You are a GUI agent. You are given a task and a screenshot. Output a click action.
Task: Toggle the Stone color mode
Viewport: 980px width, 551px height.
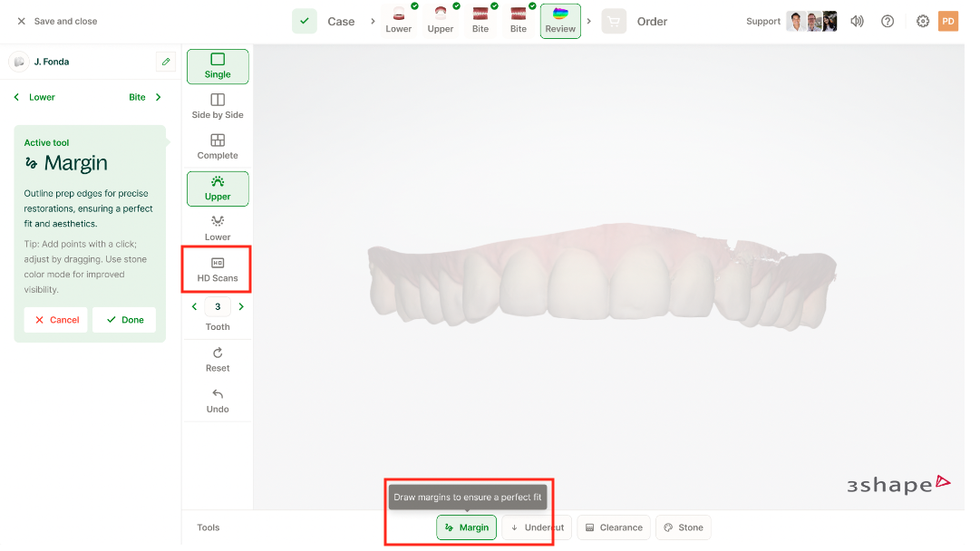point(683,527)
